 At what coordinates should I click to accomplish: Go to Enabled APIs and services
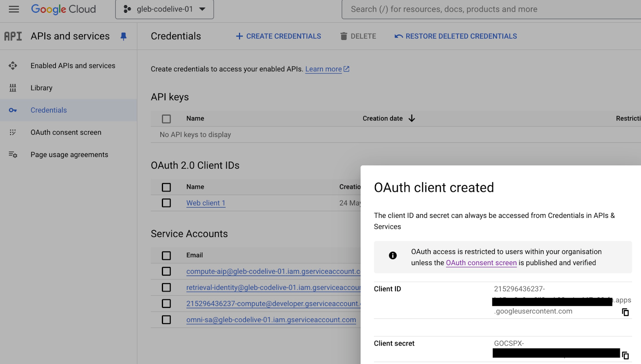pyautogui.click(x=73, y=66)
